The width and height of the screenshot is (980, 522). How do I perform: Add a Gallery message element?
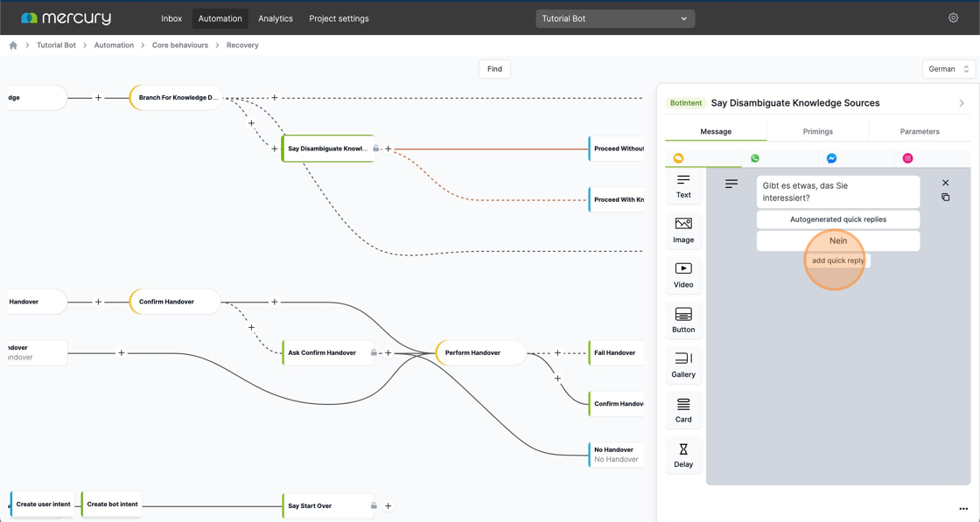point(683,365)
